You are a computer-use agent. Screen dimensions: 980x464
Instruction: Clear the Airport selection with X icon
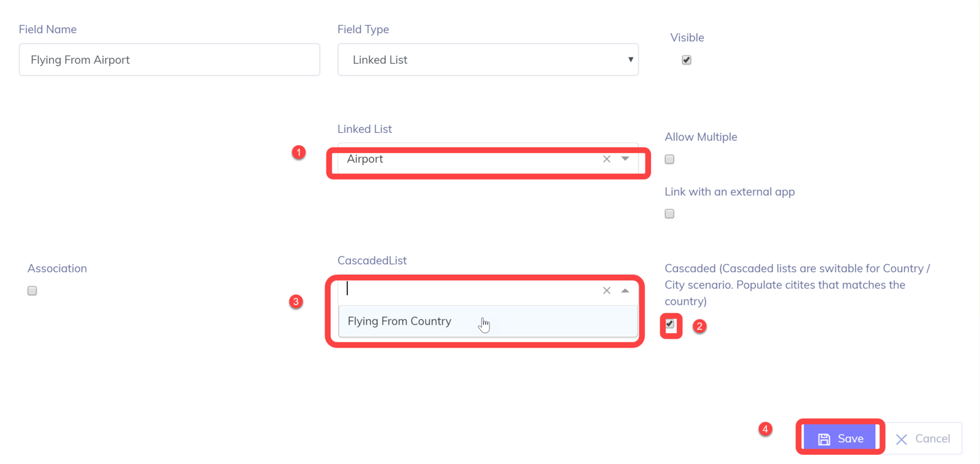click(x=606, y=159)
